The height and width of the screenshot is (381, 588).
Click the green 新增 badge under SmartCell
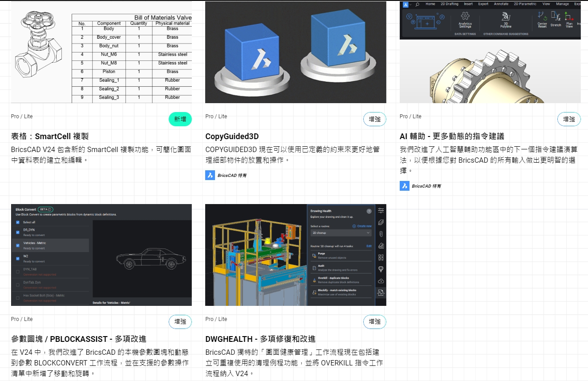click(180, 119)
